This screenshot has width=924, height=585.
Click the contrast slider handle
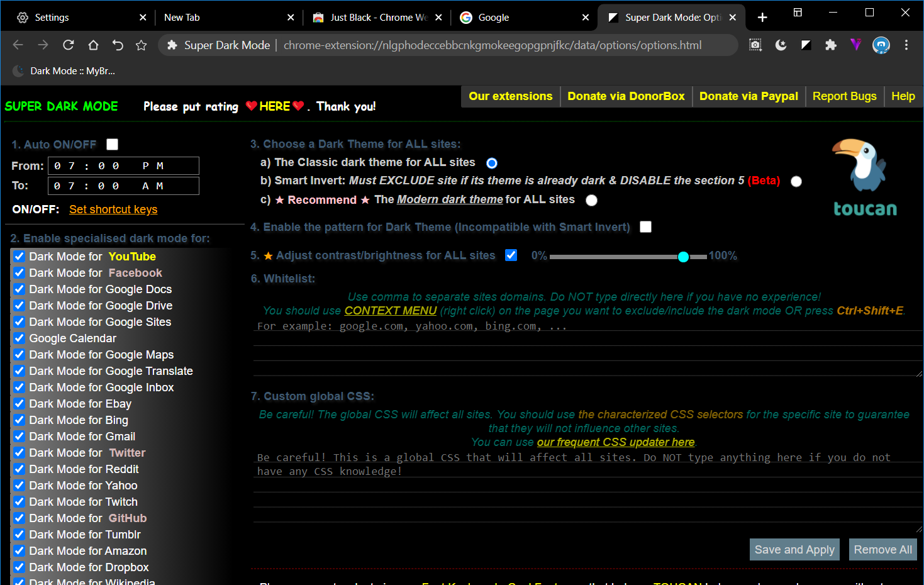[x=683, y=257]
